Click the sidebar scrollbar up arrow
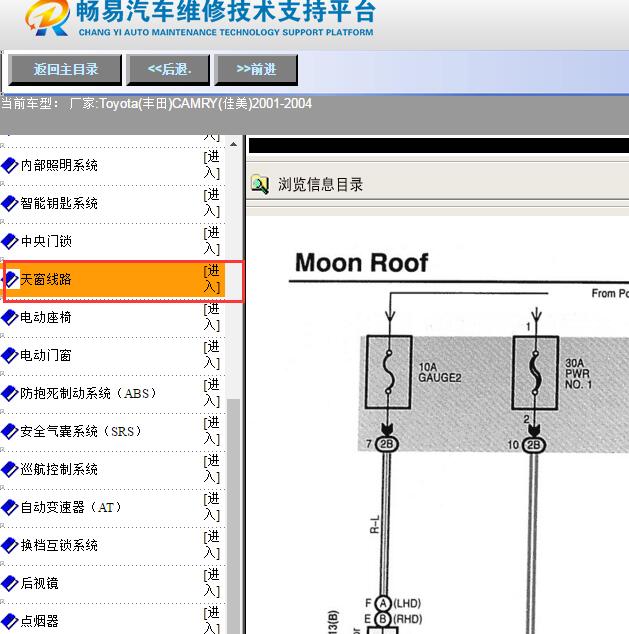The image size is (629, 634). click(x=234, y=144)
